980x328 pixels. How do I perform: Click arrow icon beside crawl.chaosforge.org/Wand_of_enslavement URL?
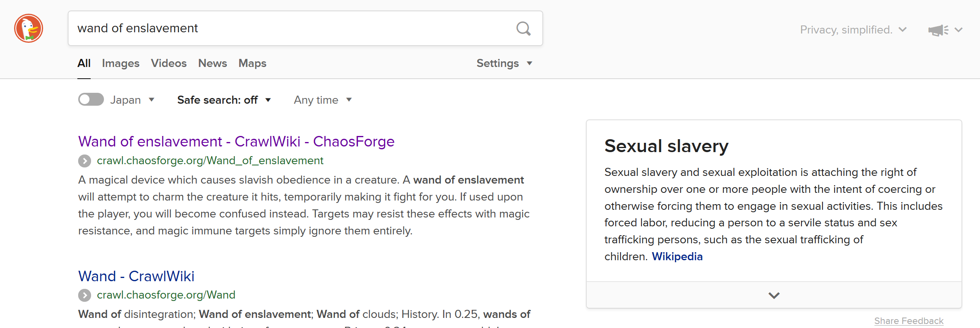click(85, 161)
